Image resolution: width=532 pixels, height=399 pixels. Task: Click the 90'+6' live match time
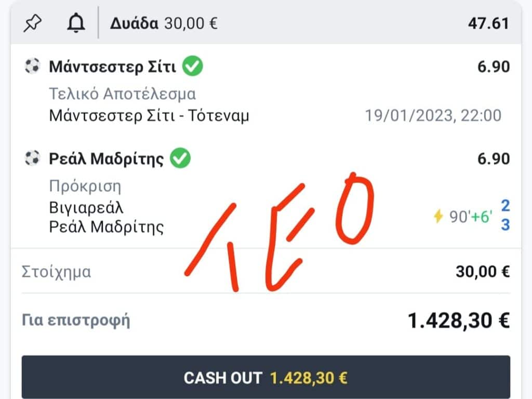click(x=471, y=217)
